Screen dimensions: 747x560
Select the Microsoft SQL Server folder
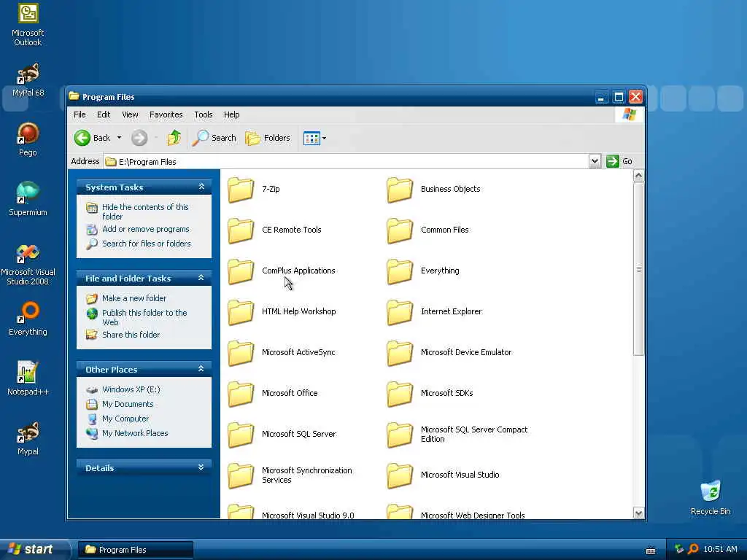coord(282,435)
